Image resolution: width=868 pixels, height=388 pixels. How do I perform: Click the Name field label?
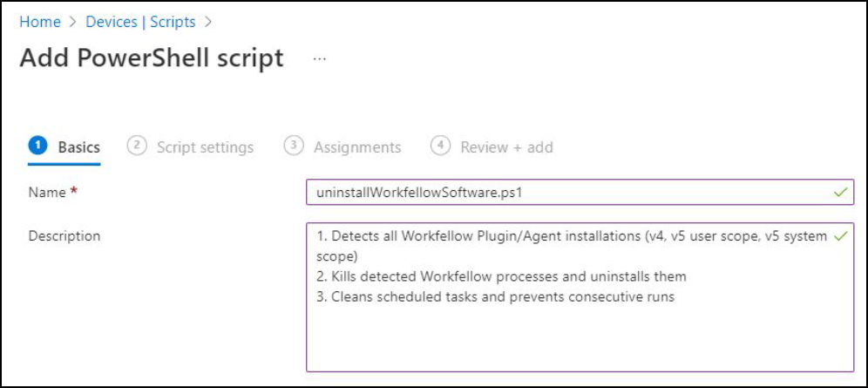(x=47, y=192)
